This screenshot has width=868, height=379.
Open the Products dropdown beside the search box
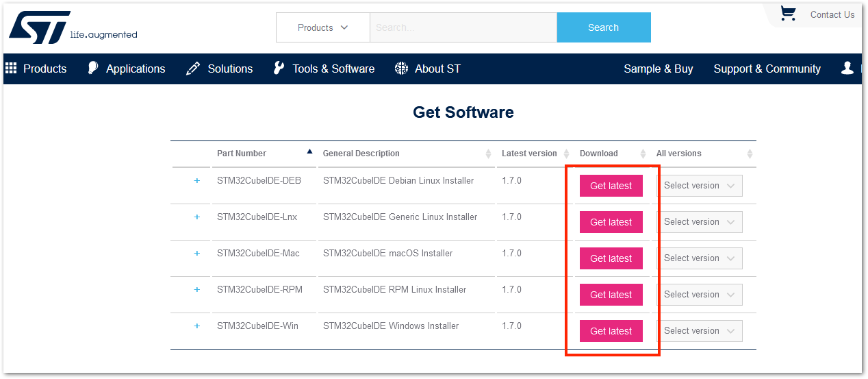click(323, 27)
